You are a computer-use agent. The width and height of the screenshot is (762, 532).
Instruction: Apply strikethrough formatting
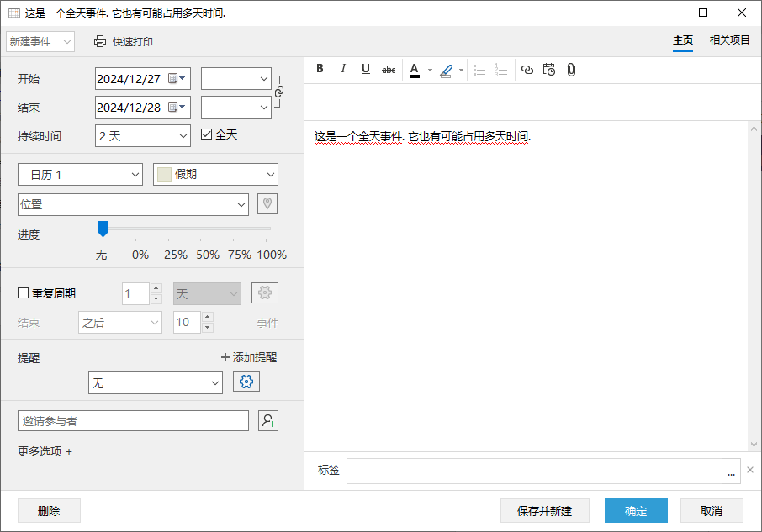coord(389,70)
